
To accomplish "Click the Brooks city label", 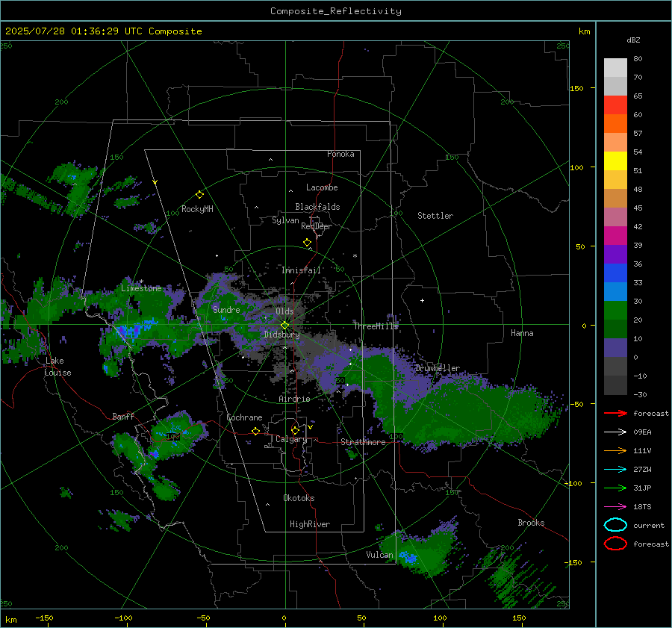I will [x=531, y=523].
